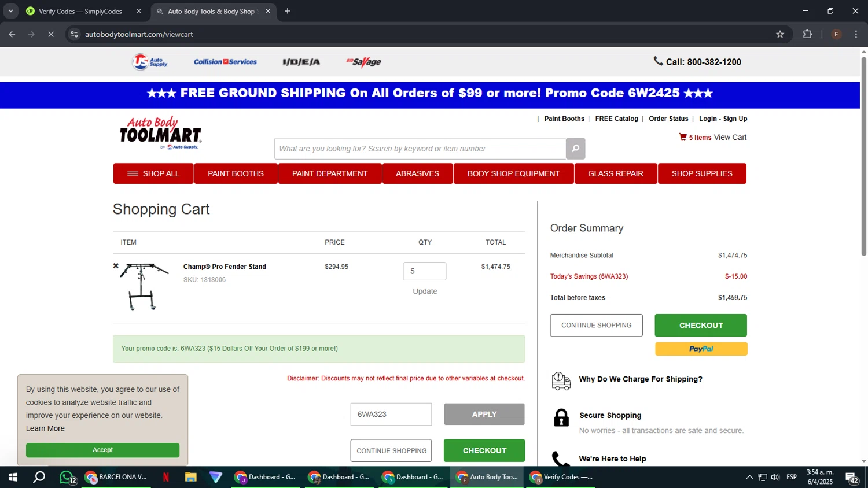Go to Auto Body Toolmart home logo
This screenshot has width=868, height=488.
160,133
